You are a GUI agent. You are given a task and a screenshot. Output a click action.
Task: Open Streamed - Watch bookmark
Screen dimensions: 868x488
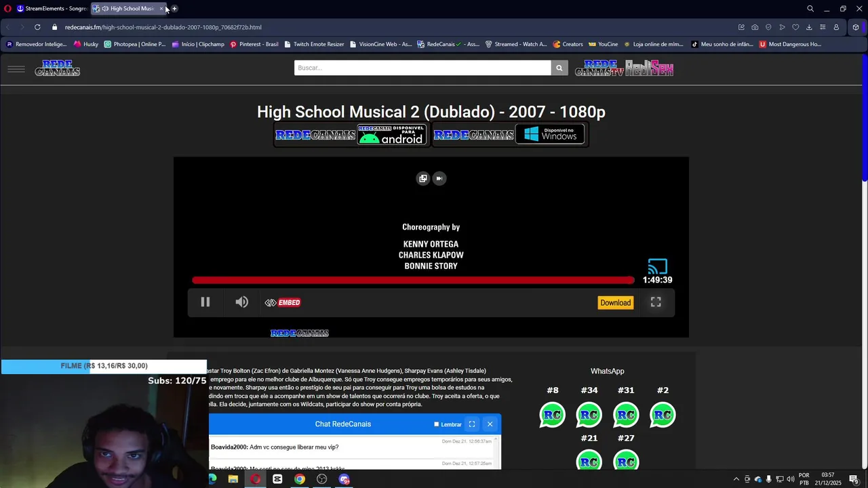pos(516,44)
